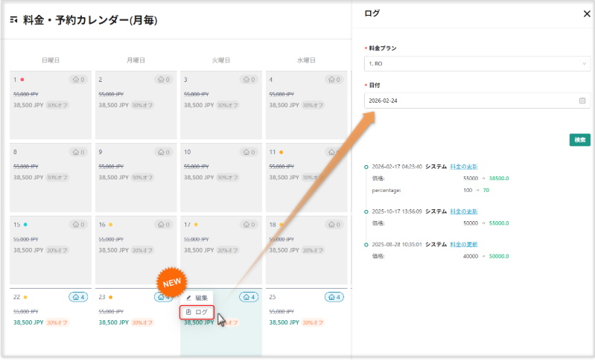The image size is (595, 364).
Task: Click the red dot on day 1
Action: click(x=22, y=80)
